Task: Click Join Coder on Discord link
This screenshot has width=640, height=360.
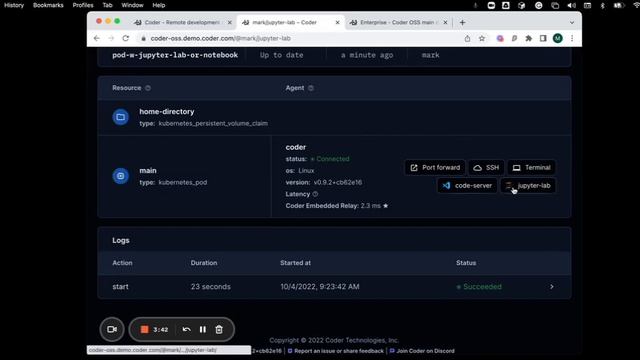Action: (422, 351)
